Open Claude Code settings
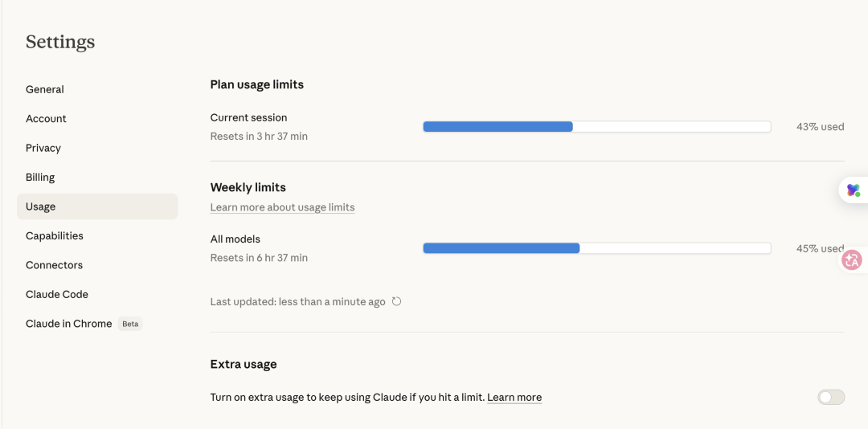 coord(57,295)
